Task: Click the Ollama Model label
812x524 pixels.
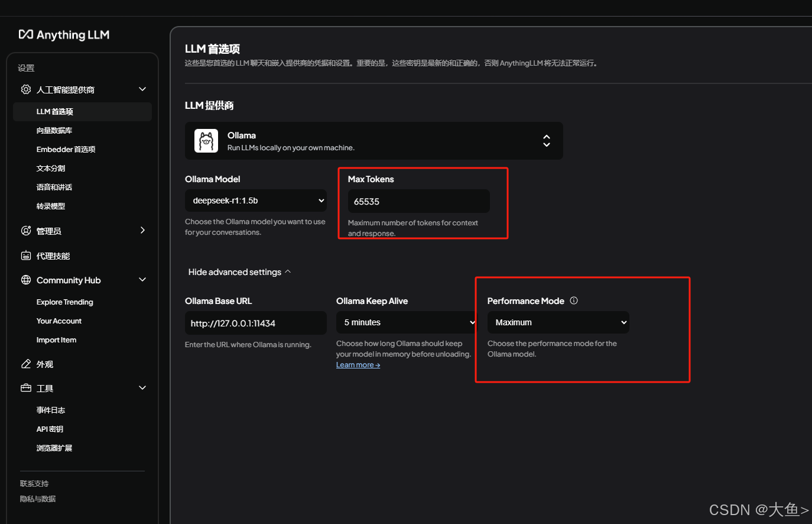Action: (213, 179)
